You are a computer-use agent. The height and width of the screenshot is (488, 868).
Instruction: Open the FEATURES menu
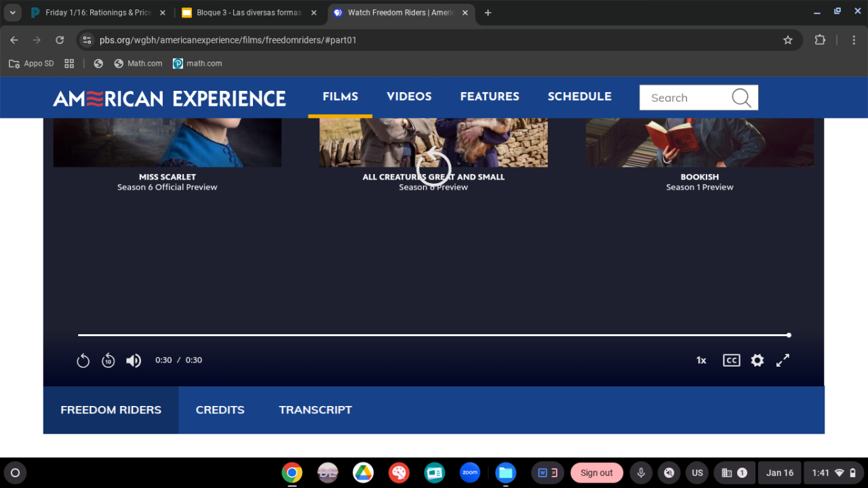[490, 96]
